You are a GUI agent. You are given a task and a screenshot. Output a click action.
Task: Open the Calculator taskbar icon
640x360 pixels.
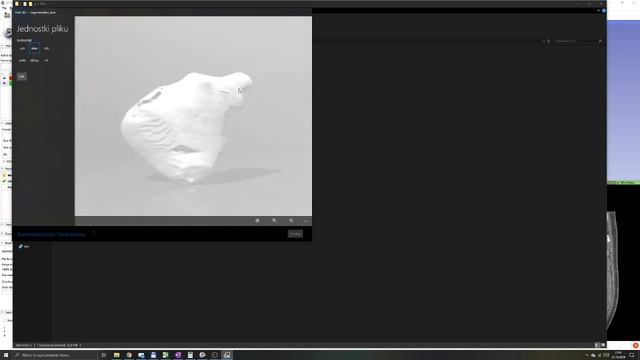[x=190, y=355]
